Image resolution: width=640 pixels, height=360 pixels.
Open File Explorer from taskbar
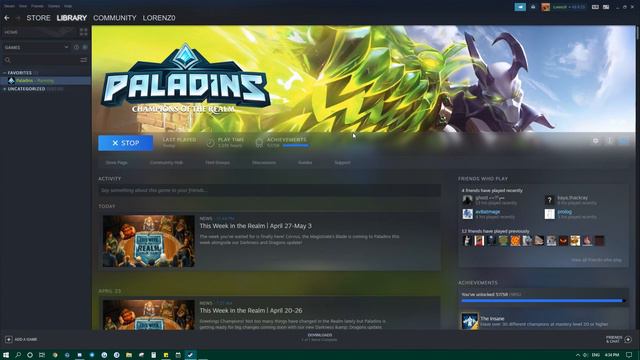coord(129,355)
